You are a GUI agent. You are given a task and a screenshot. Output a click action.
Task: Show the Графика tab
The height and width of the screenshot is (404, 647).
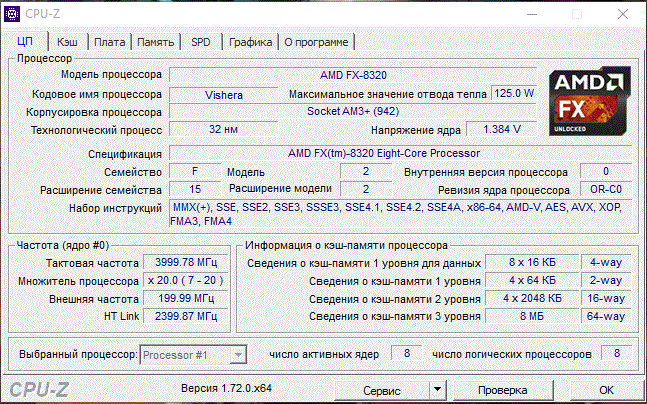click(250, 42)
